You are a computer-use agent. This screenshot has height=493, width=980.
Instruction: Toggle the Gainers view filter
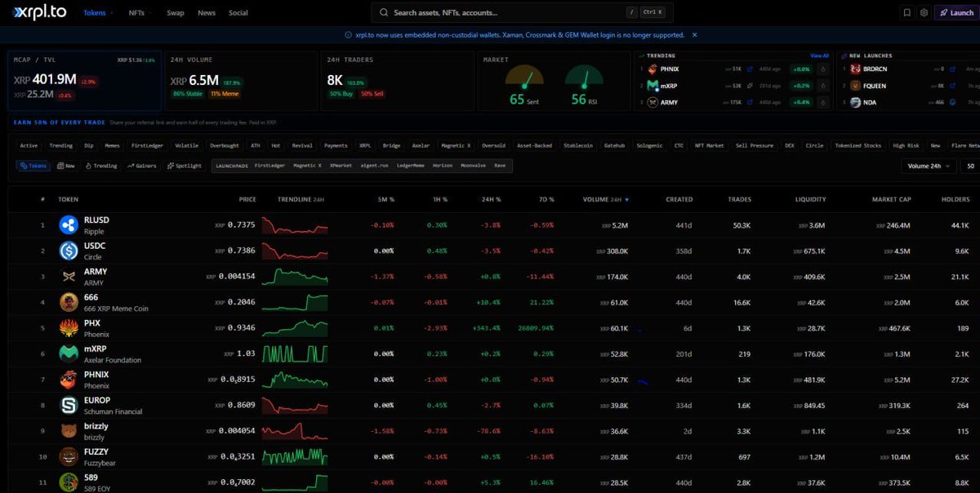coord(142,166)
